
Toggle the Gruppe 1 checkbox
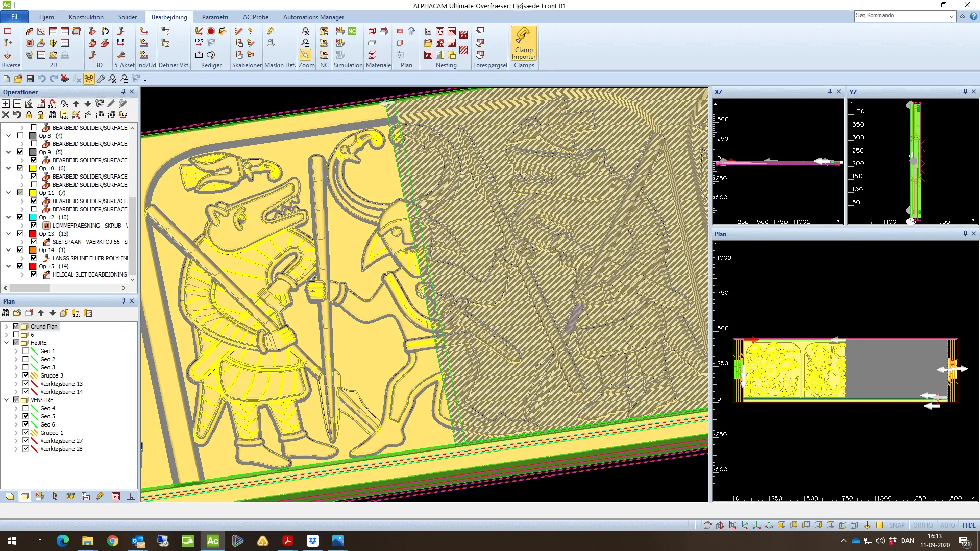(26, 433)
